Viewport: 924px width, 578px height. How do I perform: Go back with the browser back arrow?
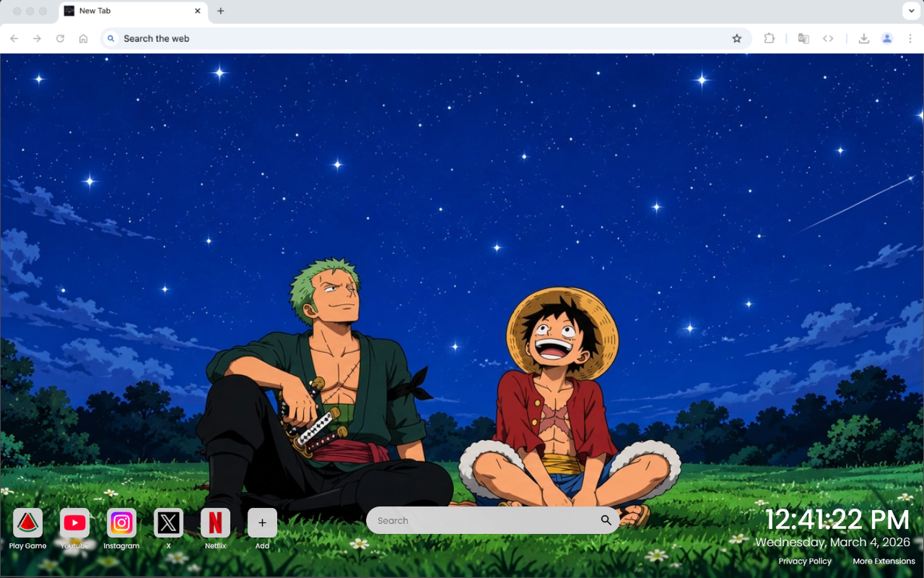(x=14, y=38)
